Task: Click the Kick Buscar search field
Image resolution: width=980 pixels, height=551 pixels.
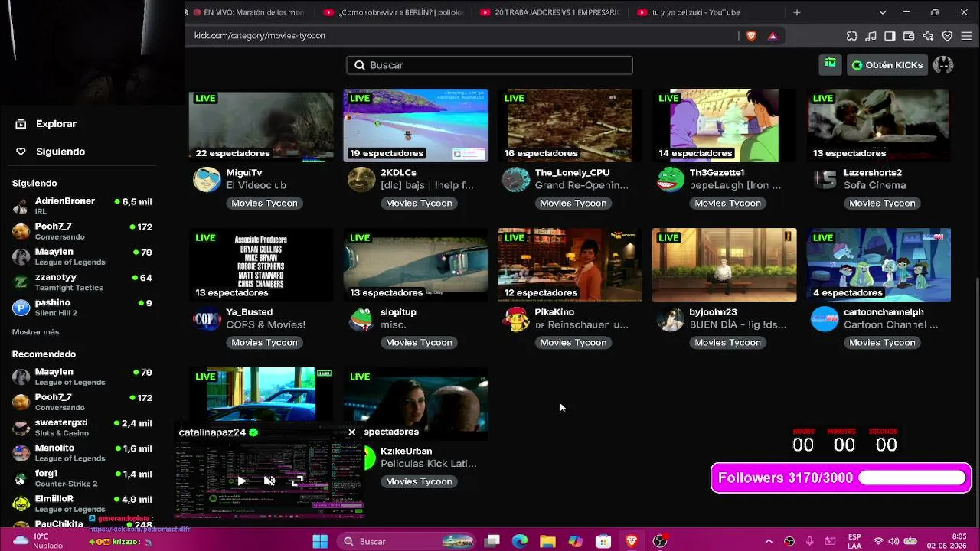Action: 490,65
